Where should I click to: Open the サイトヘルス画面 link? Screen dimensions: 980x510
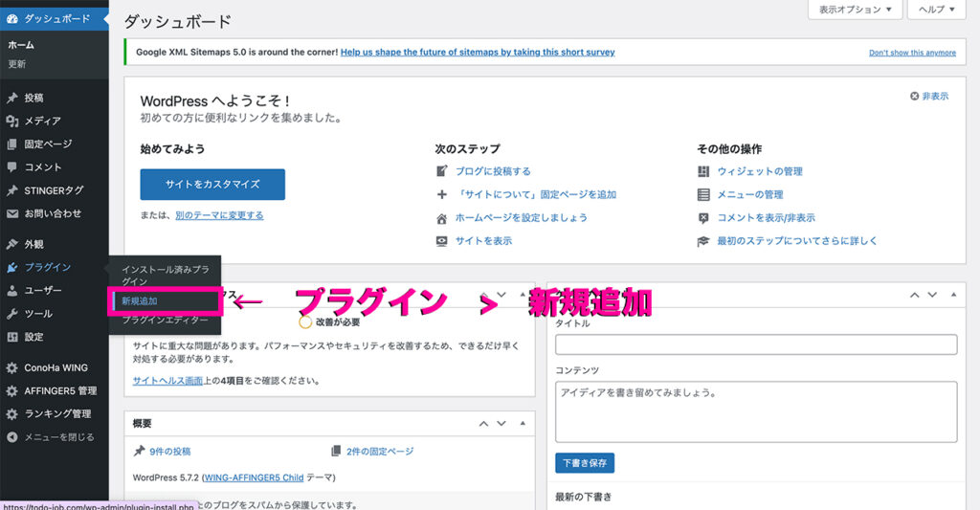pyautogui.click(x=167, y=380)
